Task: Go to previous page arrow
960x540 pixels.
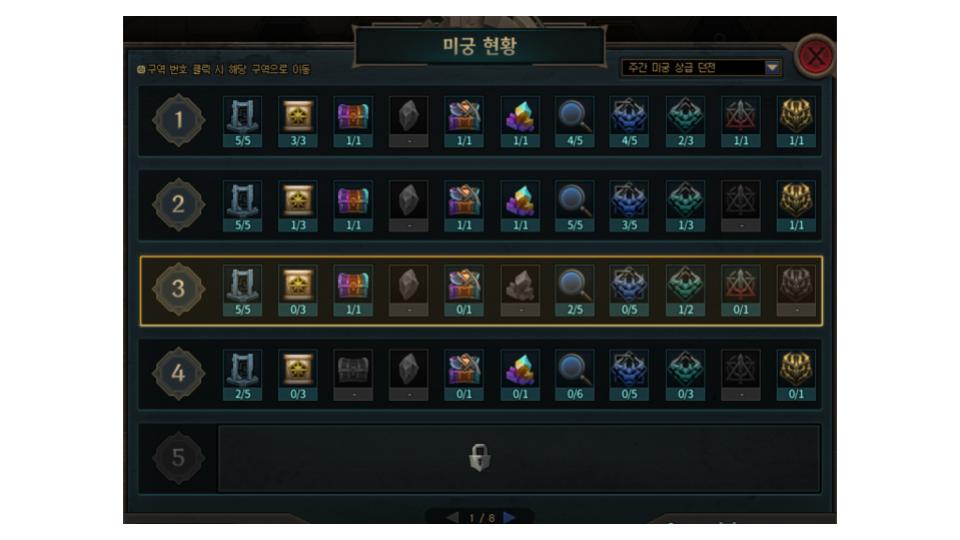Action: (x=452, y=517)
